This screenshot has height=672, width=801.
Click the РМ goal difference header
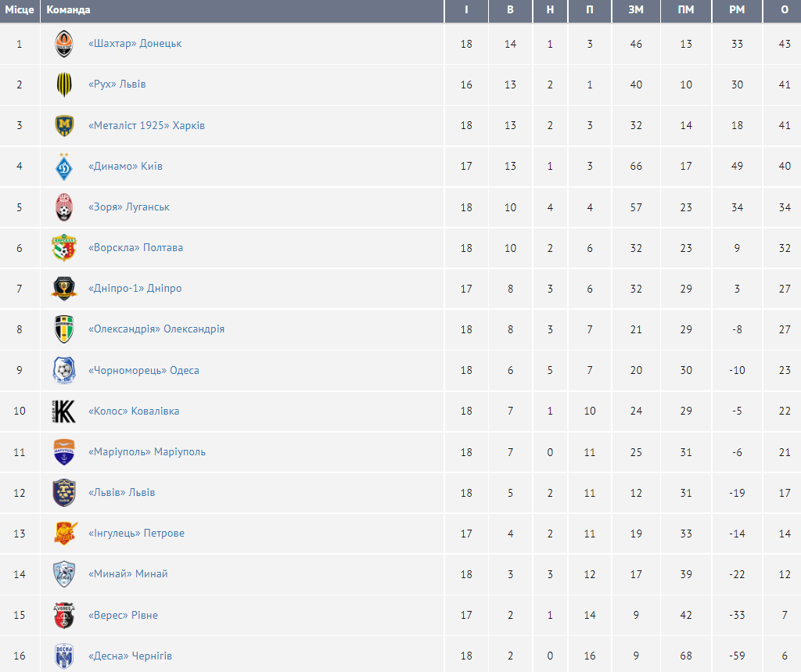737,10
